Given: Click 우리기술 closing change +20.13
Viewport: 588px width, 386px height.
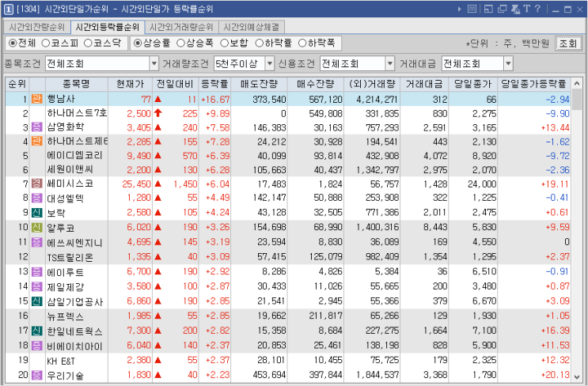Looking at the screenshot, I should (x=555, y=375).
